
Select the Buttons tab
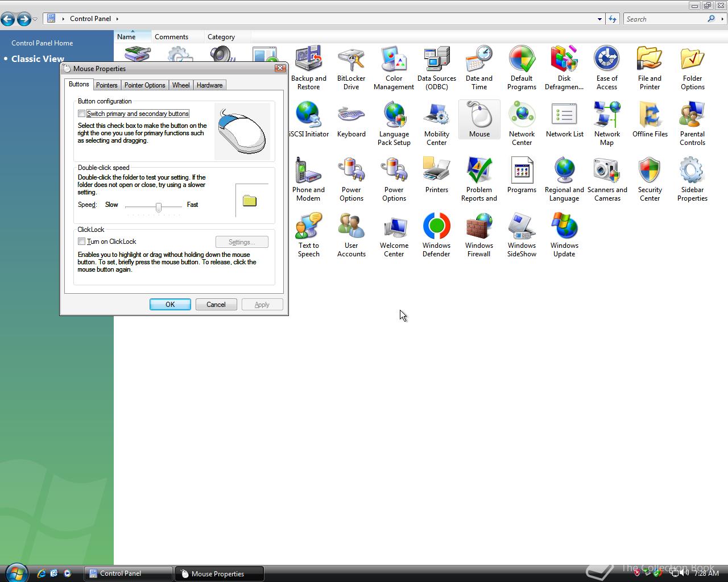79,84
